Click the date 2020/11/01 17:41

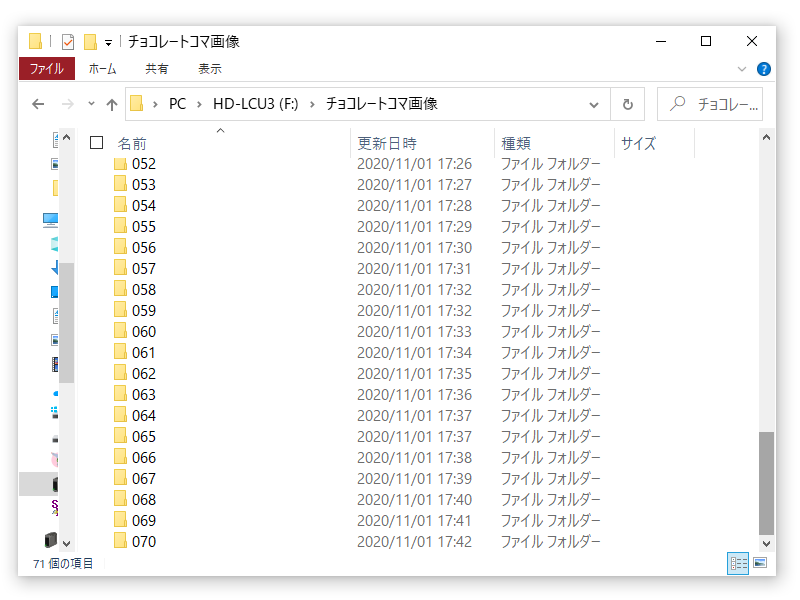414,520
